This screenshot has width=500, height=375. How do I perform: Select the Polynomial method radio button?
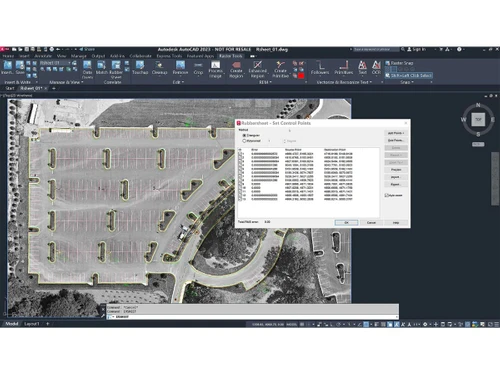pyautogui.click(x=244, y=141)
